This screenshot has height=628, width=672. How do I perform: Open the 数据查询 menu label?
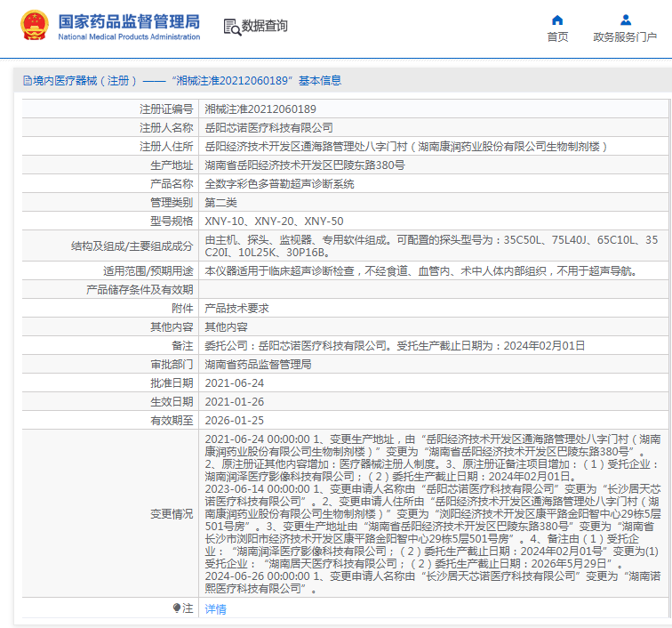(x=265, y=27)
